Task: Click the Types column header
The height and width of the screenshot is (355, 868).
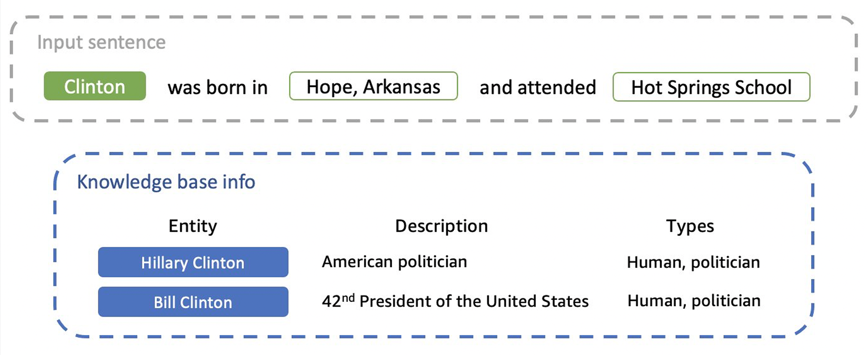Action: [690, 226]
